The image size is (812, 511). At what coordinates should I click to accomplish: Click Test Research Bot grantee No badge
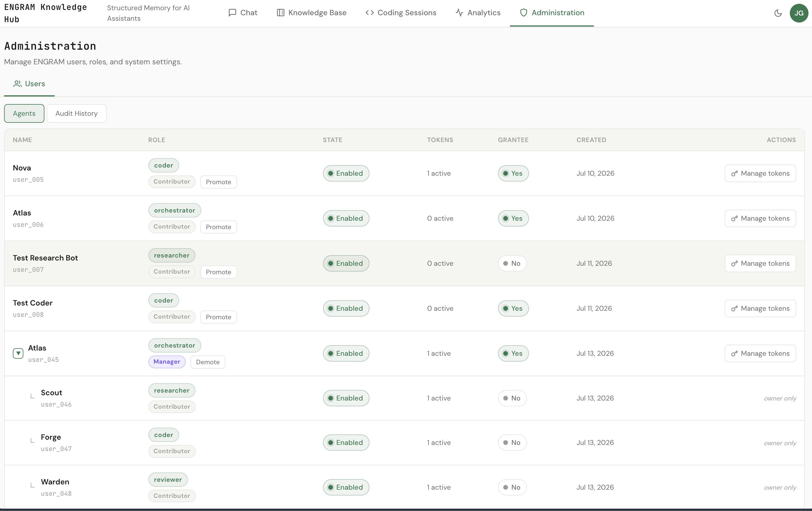coord(512,263)
